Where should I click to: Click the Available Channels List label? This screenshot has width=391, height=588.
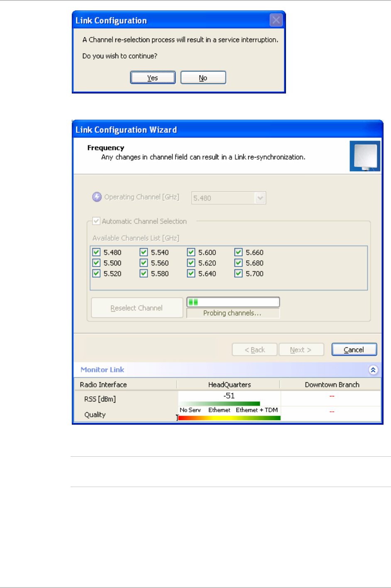tap(136, 238)
